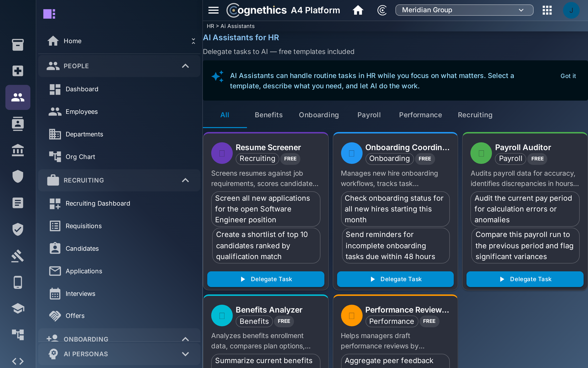Click the plain shield icon in left rail
Viewport: 588px width, 368px height.
tap(18, 176)
